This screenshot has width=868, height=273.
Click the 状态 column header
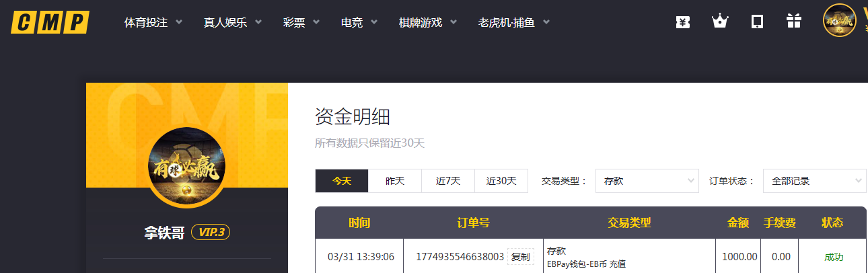(x=832, y=223)
